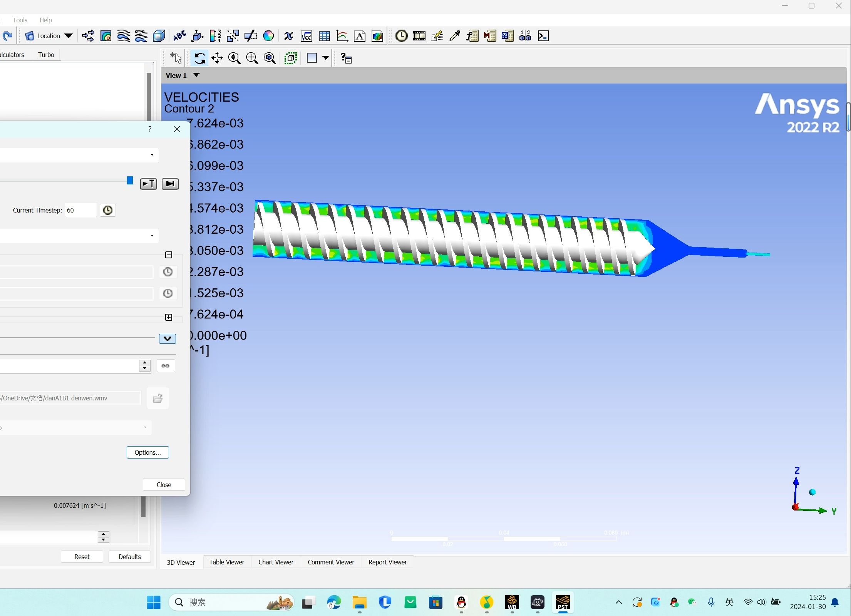This screenshot has height=616, width=851.
Task: Switch to the Chart Viewer tab
Action: (x=276, y=562)
